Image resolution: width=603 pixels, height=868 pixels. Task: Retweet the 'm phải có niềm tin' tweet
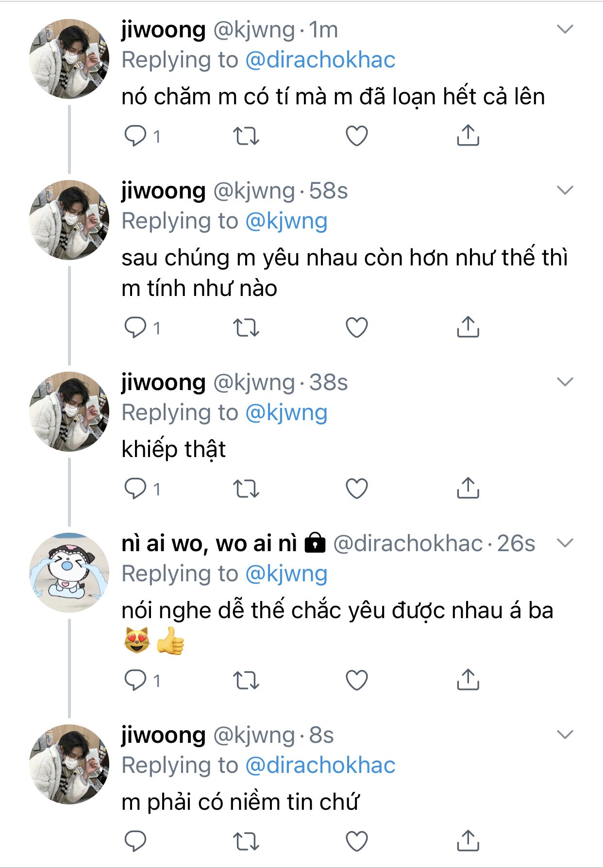(246, 841)
